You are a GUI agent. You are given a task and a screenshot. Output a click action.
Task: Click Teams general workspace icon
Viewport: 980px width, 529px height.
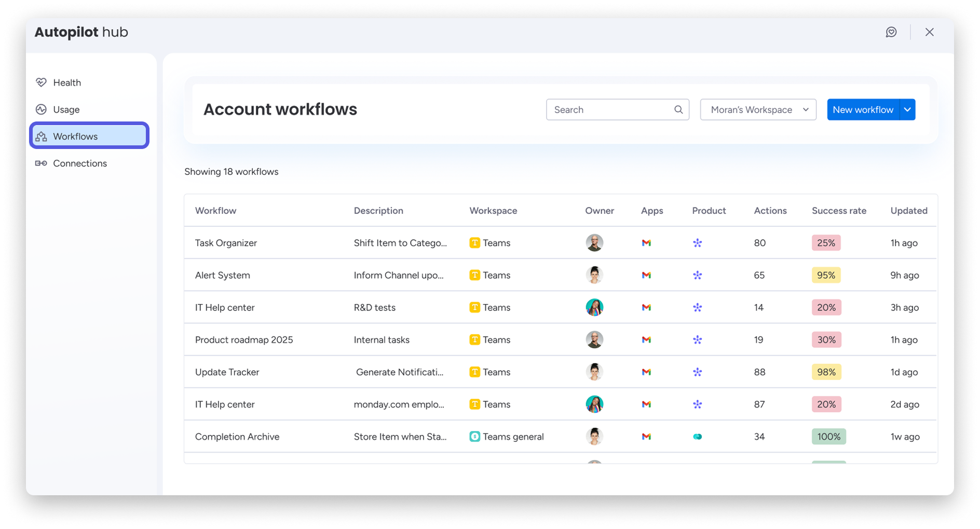[x=474, y=437]
